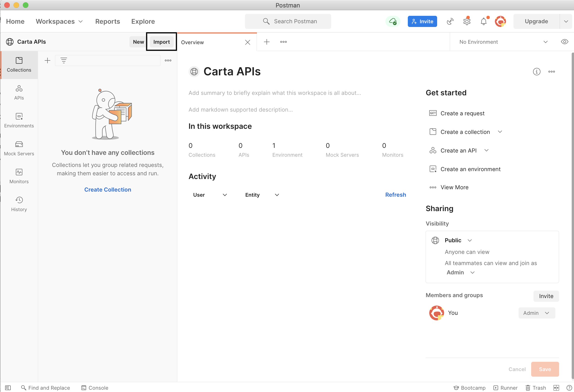
Task: Open the APIs sidebar section
Action: click(x=19, y=93)
